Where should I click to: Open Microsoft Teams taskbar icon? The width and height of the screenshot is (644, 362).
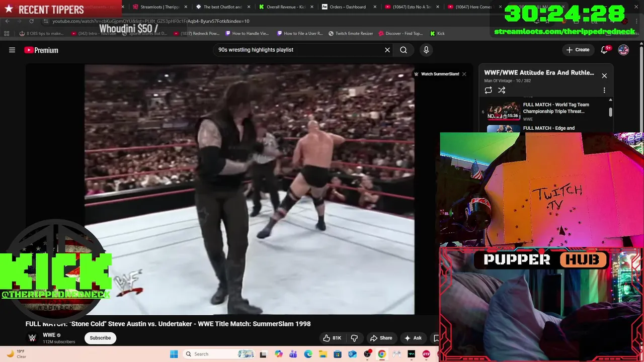point(293,354)
